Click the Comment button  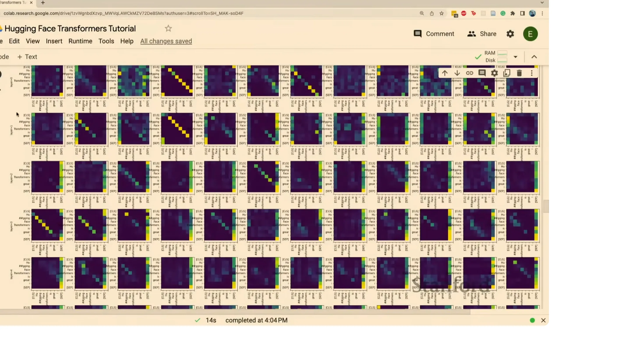click(x=434, y=34)
